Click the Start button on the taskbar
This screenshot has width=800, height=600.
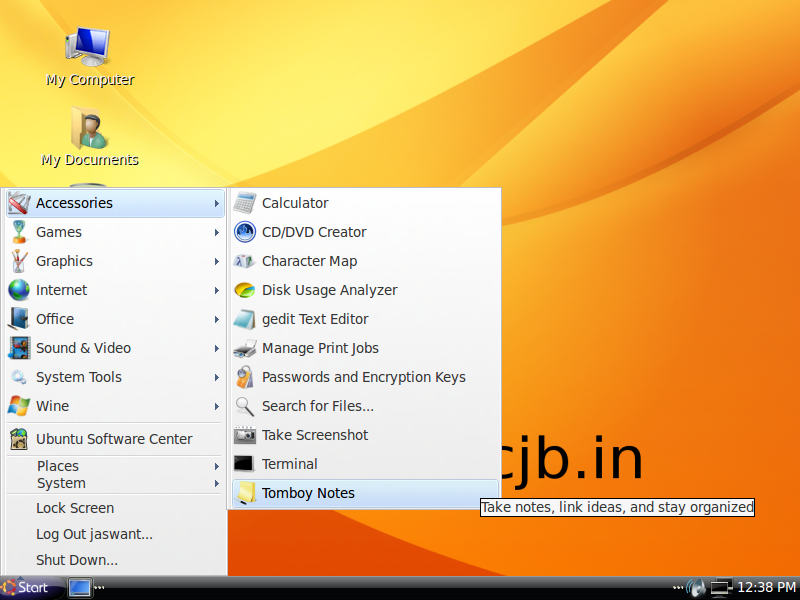click(x=31, y=587)
